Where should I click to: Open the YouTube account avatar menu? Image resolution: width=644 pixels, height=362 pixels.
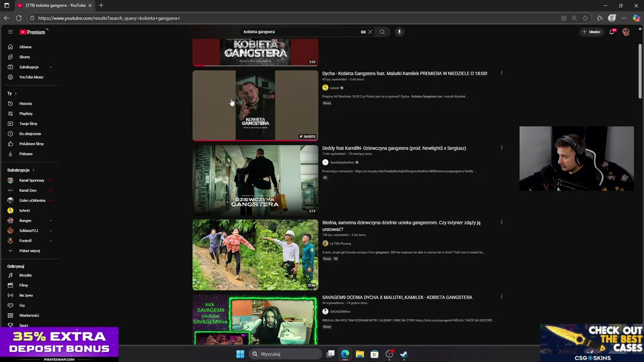(x=626, y=32)
